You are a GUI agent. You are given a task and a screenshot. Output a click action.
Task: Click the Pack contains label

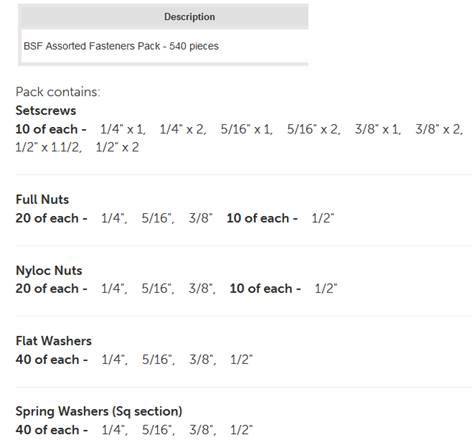click(x=58, y=92)
